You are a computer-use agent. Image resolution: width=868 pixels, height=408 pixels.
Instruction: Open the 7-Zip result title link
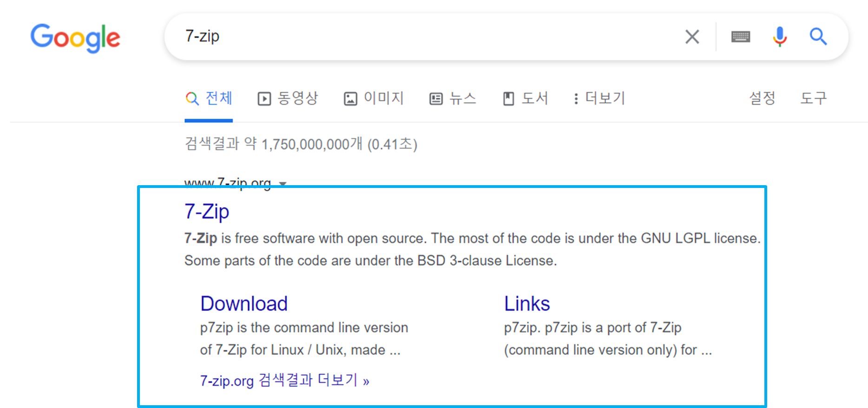point(207,212)
